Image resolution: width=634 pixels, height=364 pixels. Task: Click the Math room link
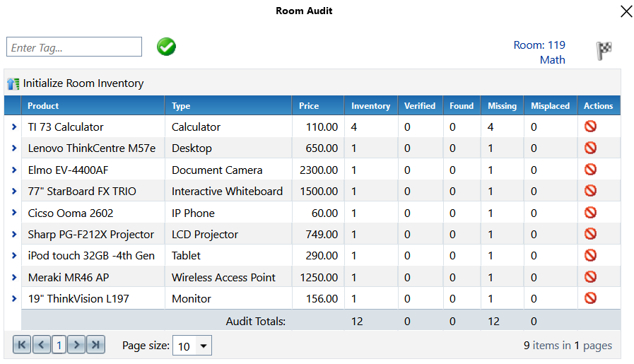pos(552,60)
